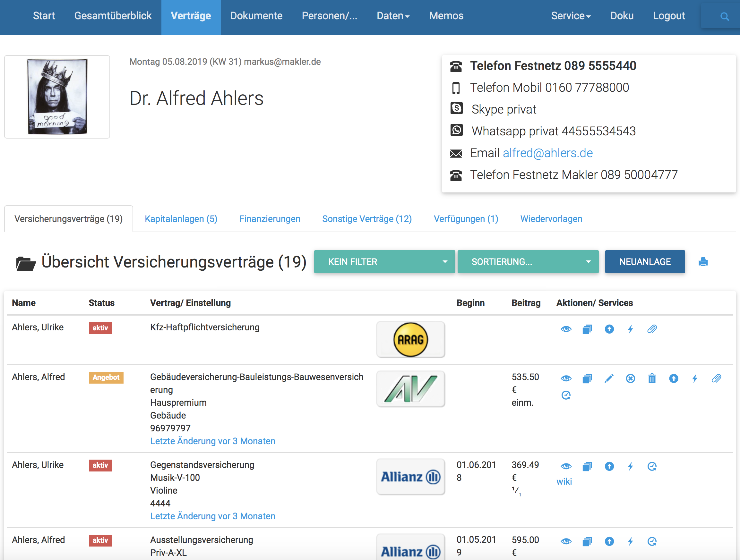Expand the Service menu
The width and height of the screenshot is (740, 560).
coord(571,16)
